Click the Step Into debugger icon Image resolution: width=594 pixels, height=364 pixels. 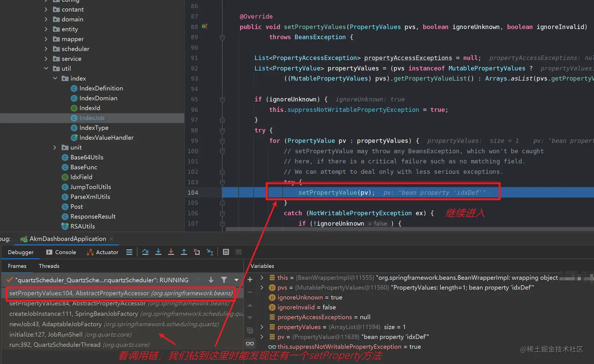[158, 252]
